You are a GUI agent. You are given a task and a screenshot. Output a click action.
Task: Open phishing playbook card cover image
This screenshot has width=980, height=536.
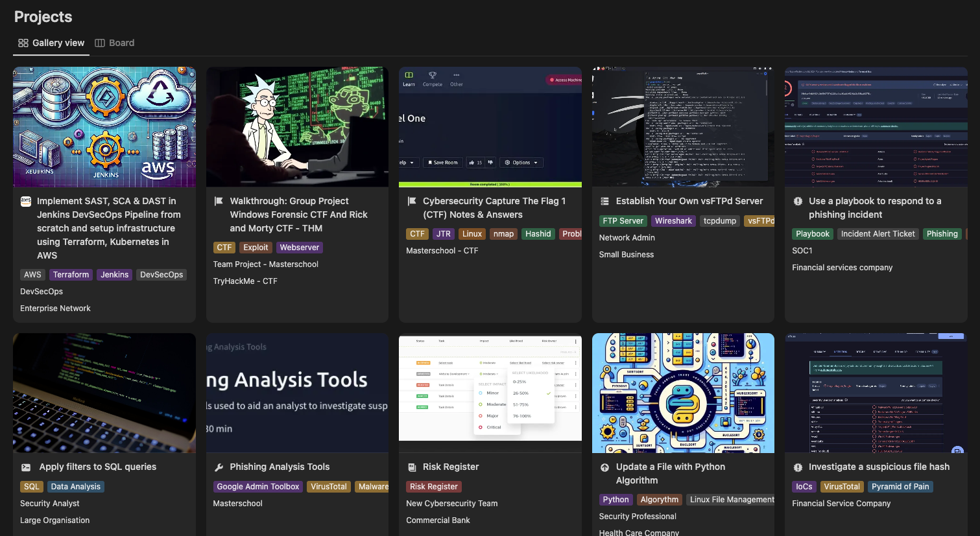click(x=876, y=127)
